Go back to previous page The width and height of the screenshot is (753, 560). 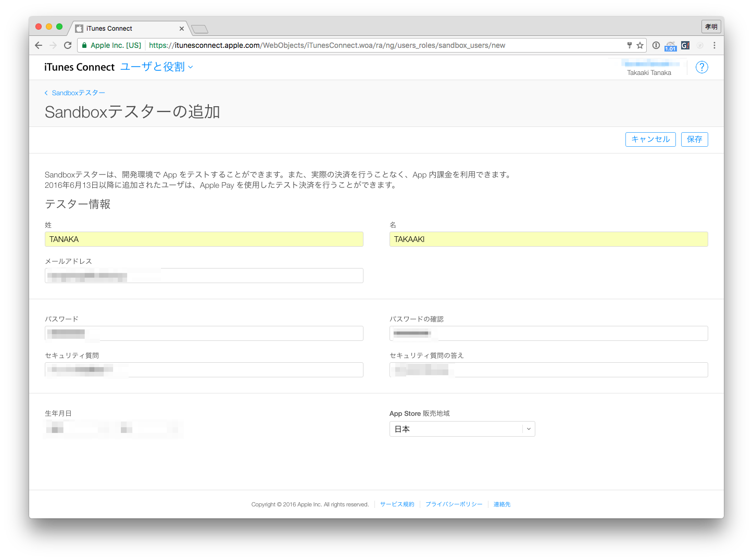click(x=39, y=45)
